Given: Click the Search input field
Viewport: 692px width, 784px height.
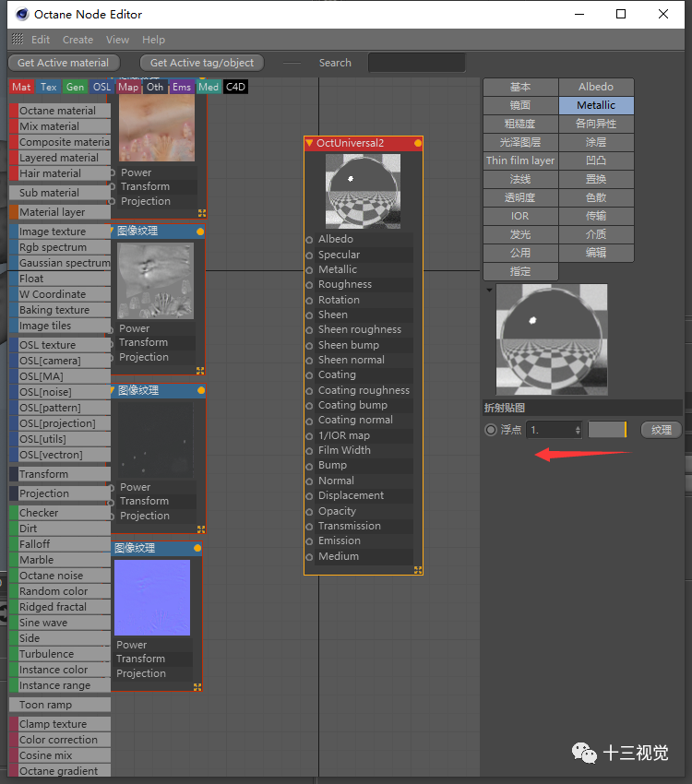Looking at the screenshot, I should click(416, 63).
